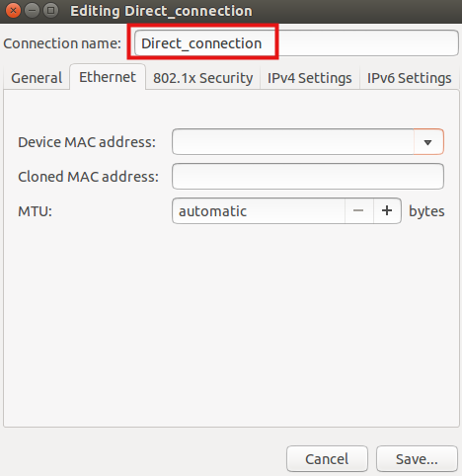Minimize the connection editor window
The height and width of the screenshot is (476, 462).
[32, 11]
